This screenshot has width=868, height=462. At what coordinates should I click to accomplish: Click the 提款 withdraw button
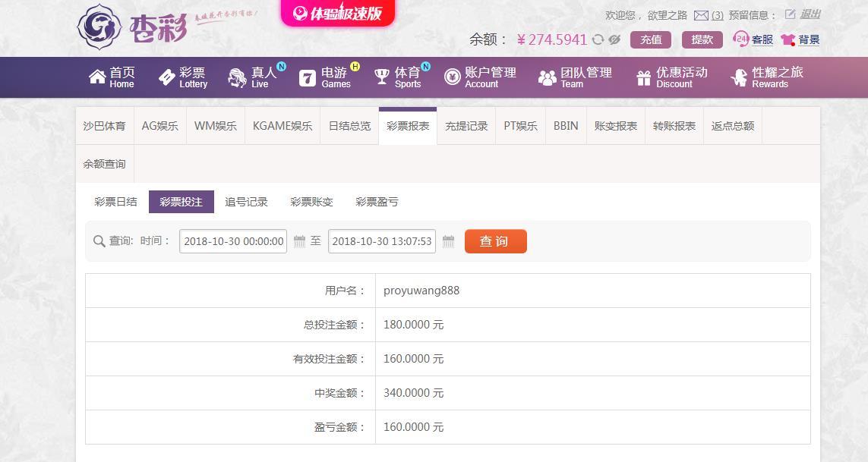pyautogui.click(x=702, y=39)
